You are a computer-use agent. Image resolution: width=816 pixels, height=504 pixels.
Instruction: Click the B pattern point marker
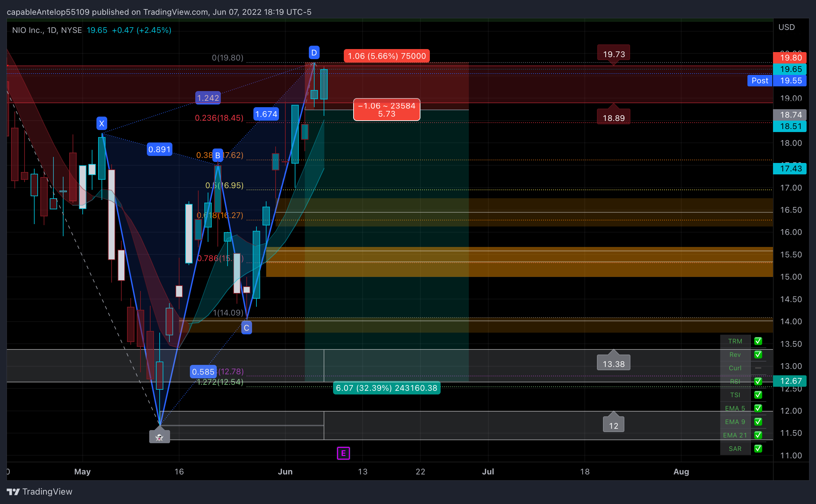click(217, 155)
